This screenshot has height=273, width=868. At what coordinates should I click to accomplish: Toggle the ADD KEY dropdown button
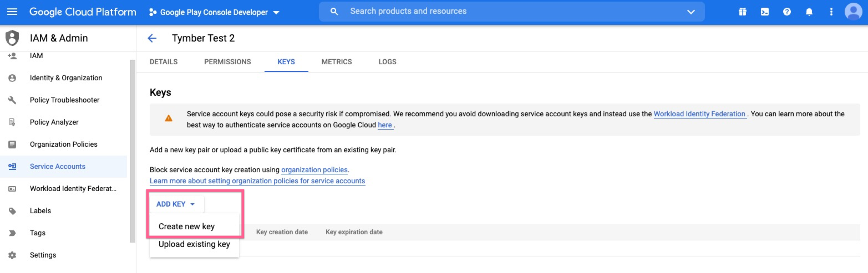coord(176,204)
